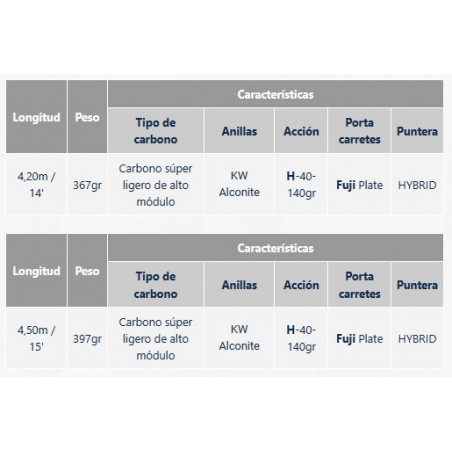Select the 4,50m / 15' length cell
The height and width of the screenshot is (452, 452).
[36, 338]
